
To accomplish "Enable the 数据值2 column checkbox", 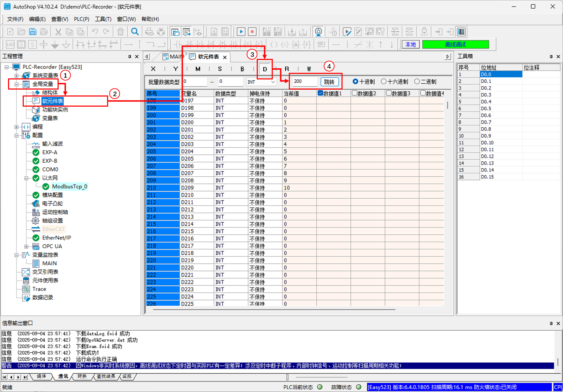I will (354, 93).
